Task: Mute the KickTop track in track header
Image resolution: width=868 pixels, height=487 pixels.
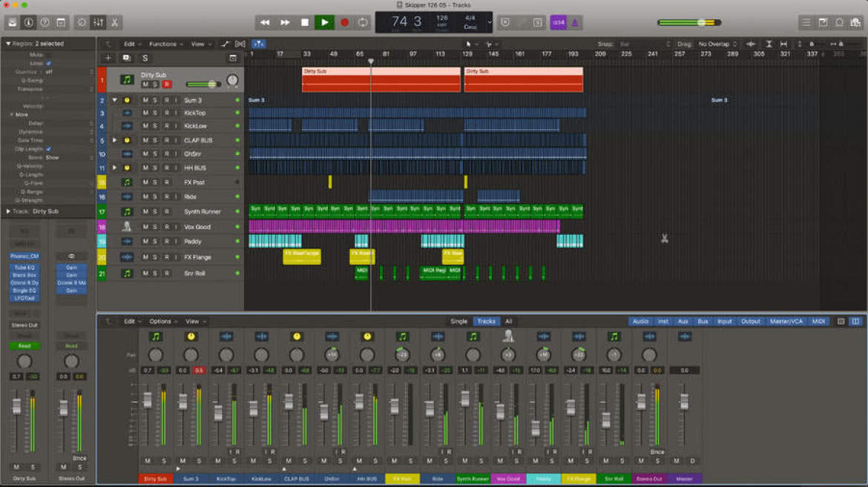Action: click(145, 113)
